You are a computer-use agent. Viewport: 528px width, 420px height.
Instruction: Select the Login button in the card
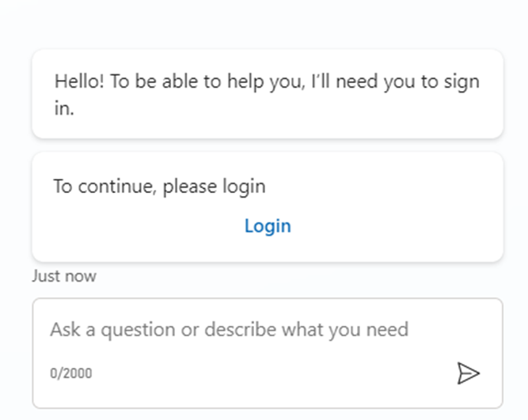click(268, 226)
